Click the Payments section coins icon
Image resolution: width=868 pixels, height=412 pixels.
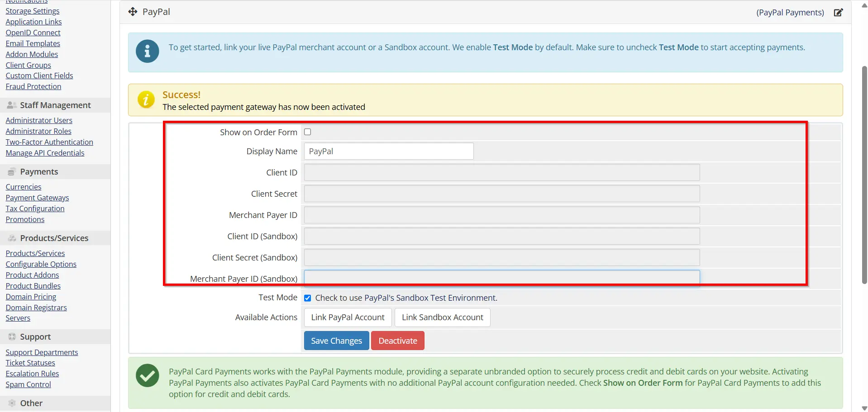(x=12, y=172)
